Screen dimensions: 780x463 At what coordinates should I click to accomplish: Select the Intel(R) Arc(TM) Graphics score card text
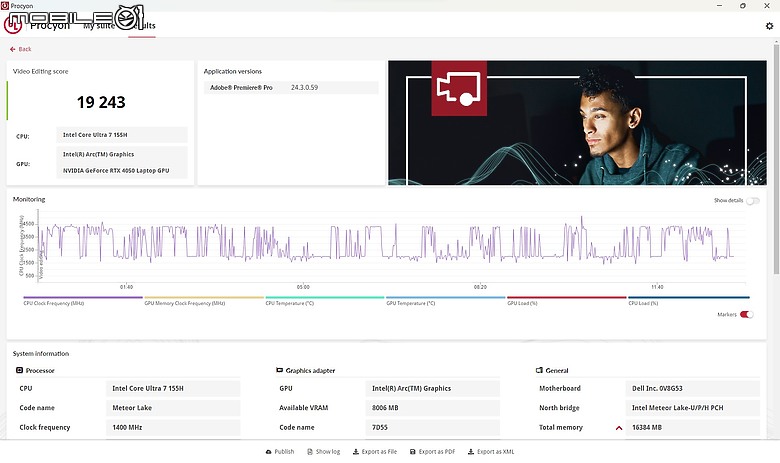pyautogui.click(x=98, y=155)
